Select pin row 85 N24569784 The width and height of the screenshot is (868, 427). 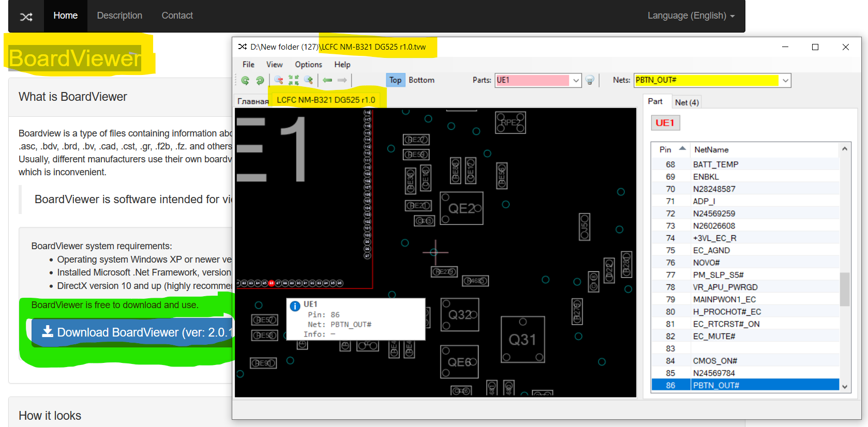745,373
